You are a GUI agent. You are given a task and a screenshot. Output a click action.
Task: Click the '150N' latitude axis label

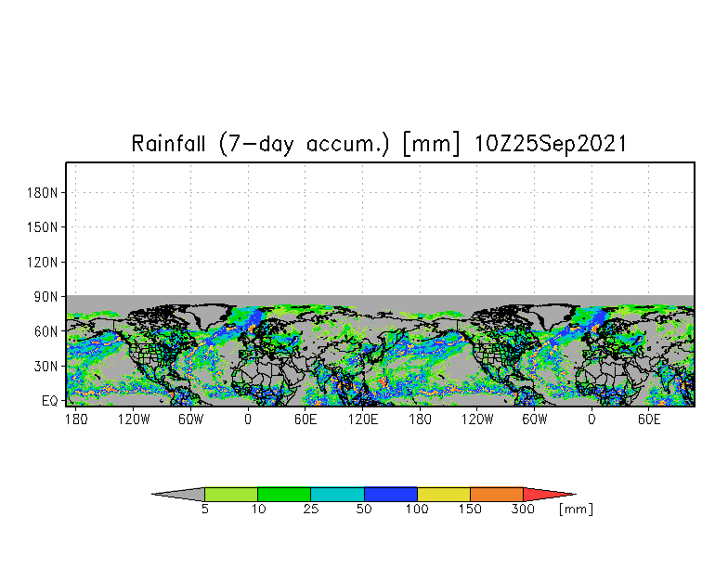(x=43, y=227)
